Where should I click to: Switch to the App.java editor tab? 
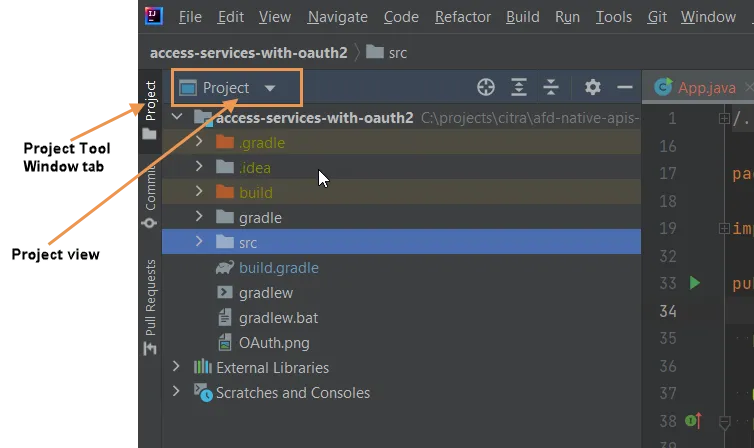click(698, 87)
